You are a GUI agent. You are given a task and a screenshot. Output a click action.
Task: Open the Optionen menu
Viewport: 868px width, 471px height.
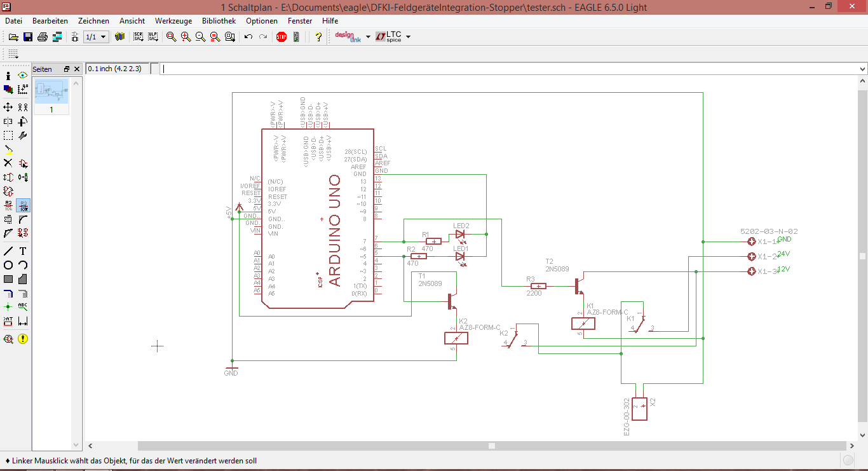coord(262,21)
